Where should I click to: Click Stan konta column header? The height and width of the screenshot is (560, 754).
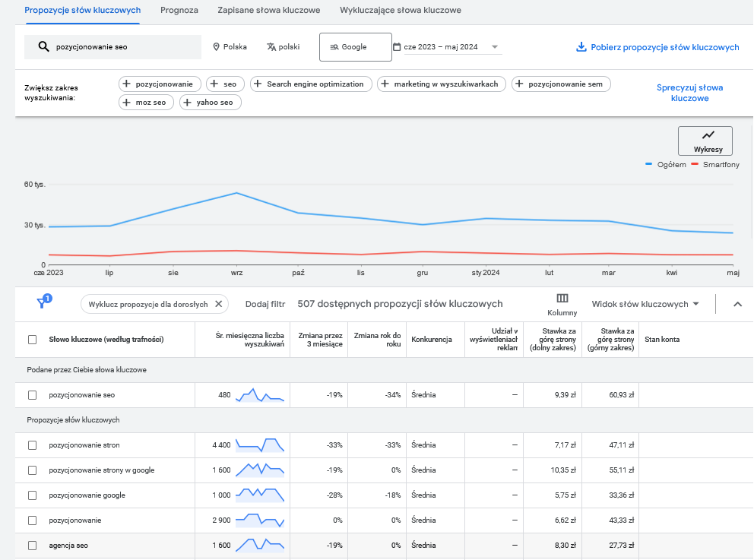click(662, 340)
